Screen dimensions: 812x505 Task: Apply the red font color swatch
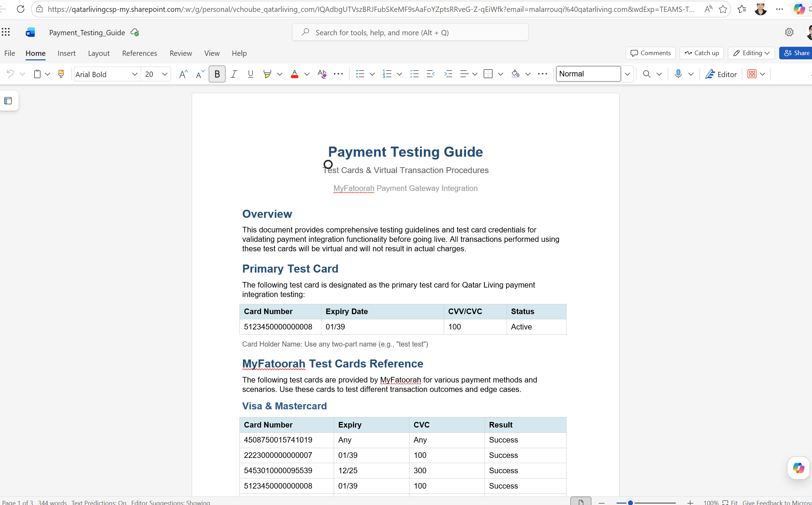click(x=295, y=74)
